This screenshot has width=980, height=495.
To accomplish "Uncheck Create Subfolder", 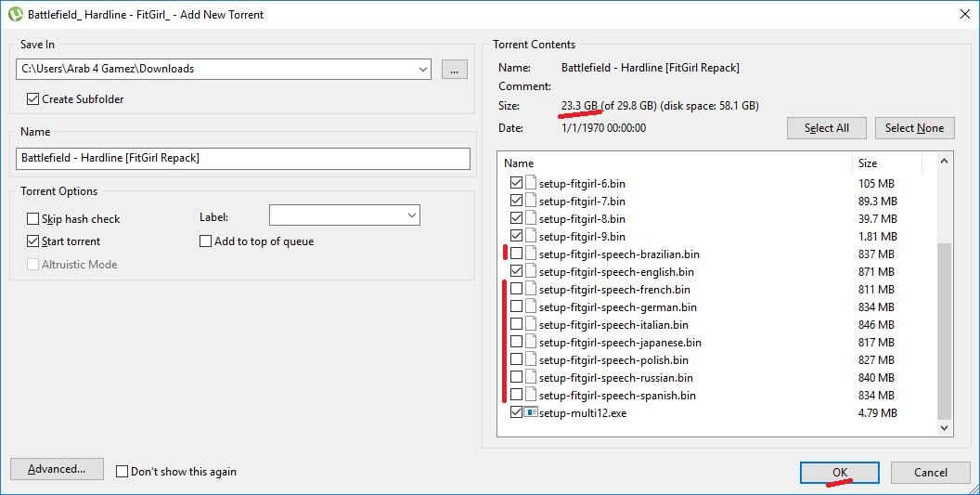I will (33, 98).
